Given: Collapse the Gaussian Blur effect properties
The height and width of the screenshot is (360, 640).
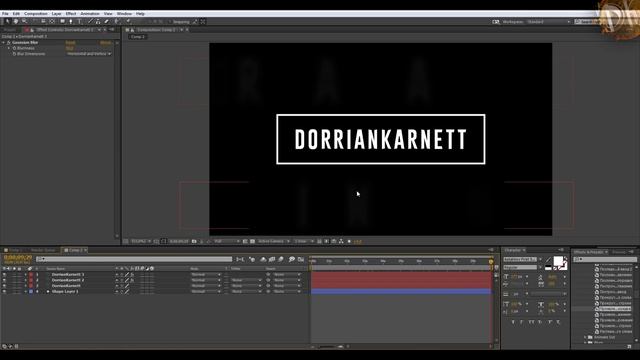Looking at the screenshot, I should coord(4,42).
